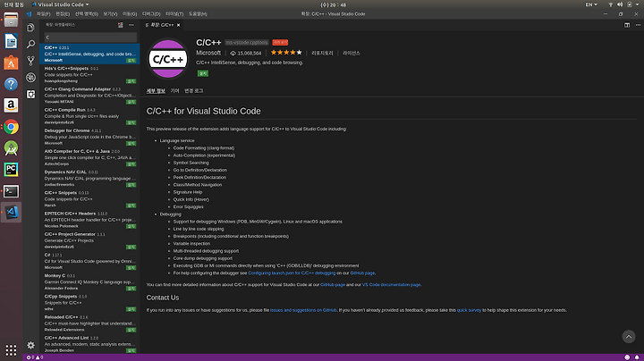Open the 'quick survey' link
The image size is (644, 361).
469,310
